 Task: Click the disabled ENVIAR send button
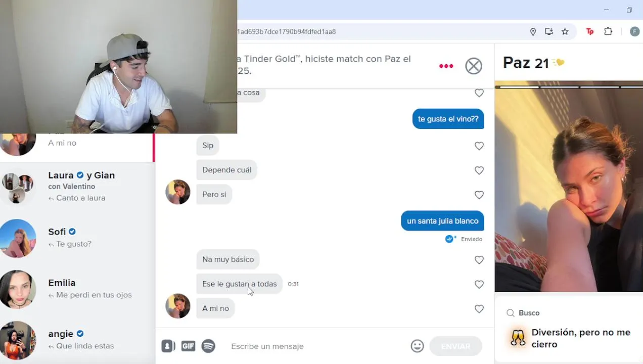point(455,346)
